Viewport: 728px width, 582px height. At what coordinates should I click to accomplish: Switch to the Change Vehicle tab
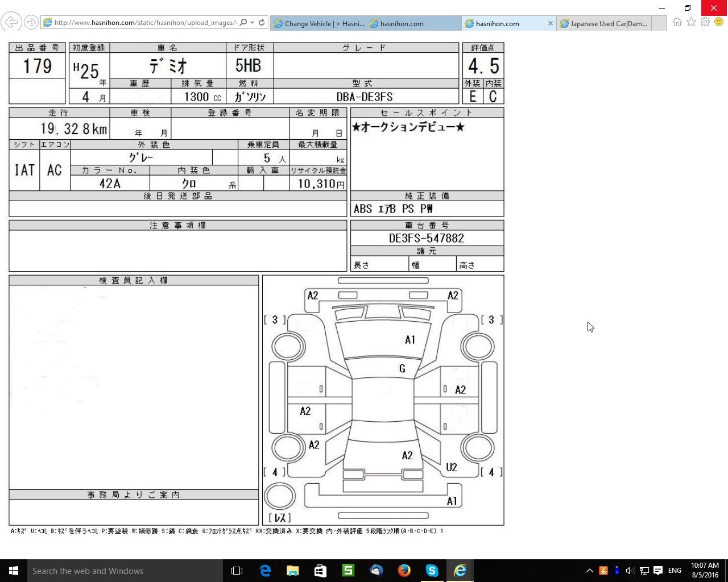[x=318, y=23]
